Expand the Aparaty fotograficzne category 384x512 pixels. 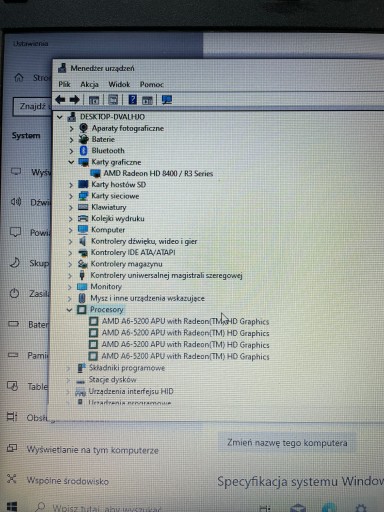(x=71, y=128)
